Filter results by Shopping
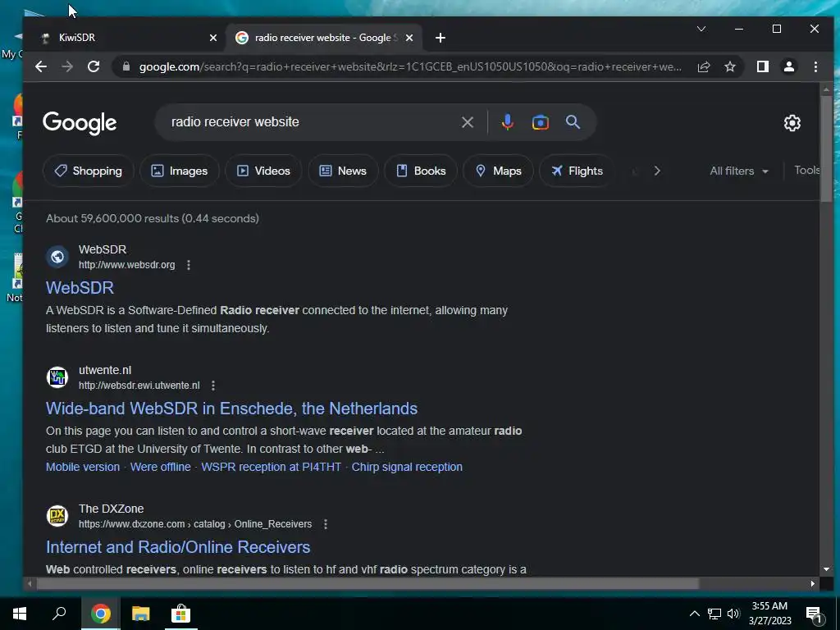Viewport: 840px width, 630px height. pos(89,171)
